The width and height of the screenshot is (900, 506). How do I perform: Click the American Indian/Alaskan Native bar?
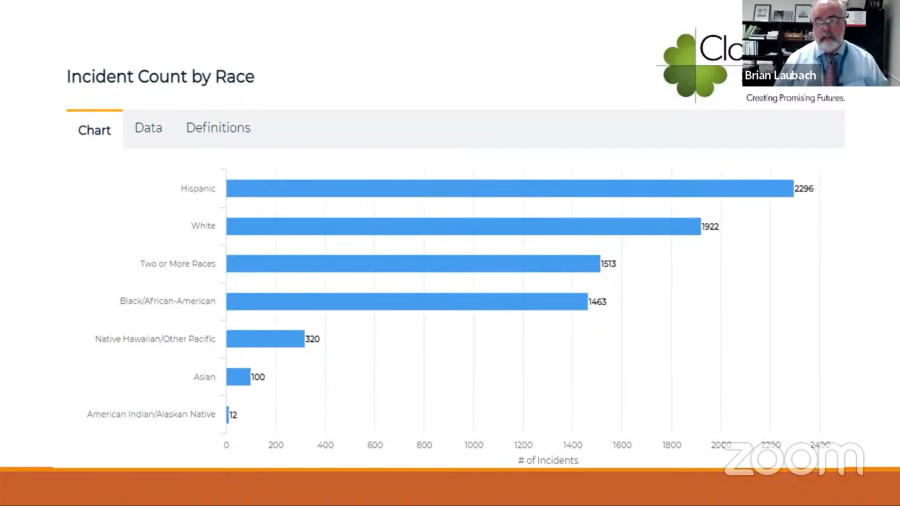[x=228, y=414]
